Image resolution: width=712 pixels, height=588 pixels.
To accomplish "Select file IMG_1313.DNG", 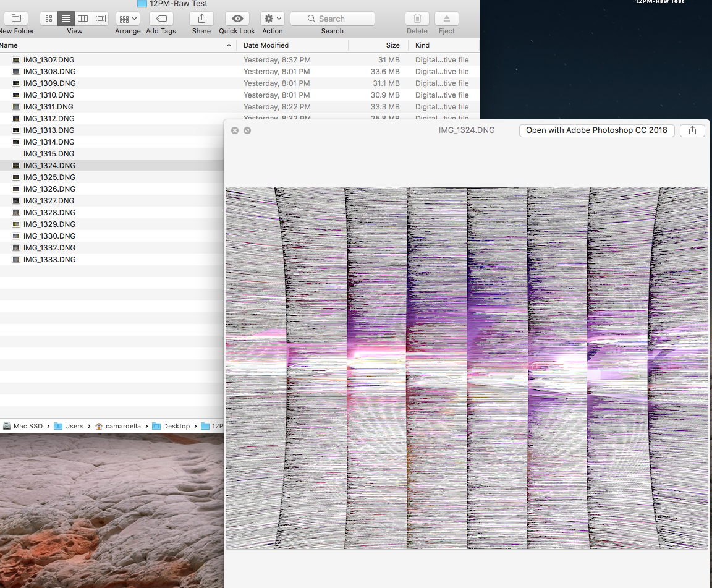I will (49, 130).
